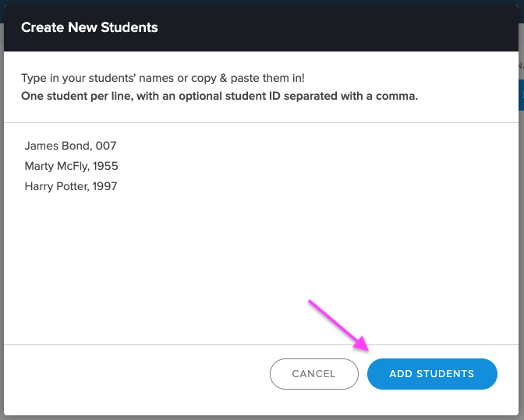Click the Cancel button
The width and height of the screenshot is (524, 420).
(x=313, y=373)
